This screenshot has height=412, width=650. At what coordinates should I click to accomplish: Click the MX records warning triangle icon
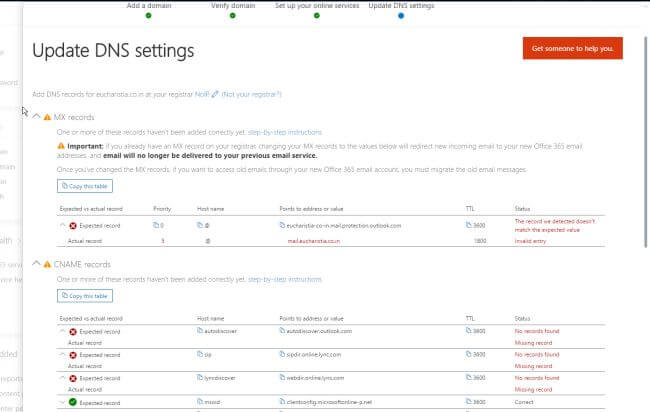pyautogui.click(x=47, y=117)
